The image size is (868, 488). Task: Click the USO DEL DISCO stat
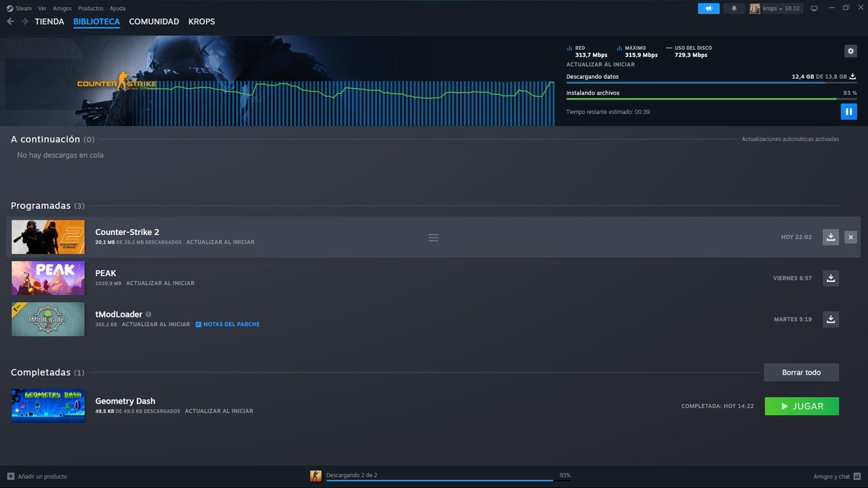[x=689, y=51]
